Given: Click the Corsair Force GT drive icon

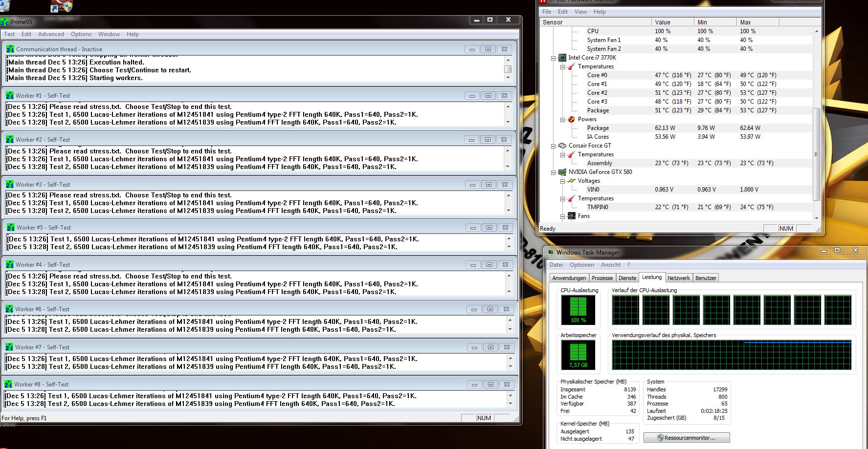Looking at the screenshot, I should point(562,146).
